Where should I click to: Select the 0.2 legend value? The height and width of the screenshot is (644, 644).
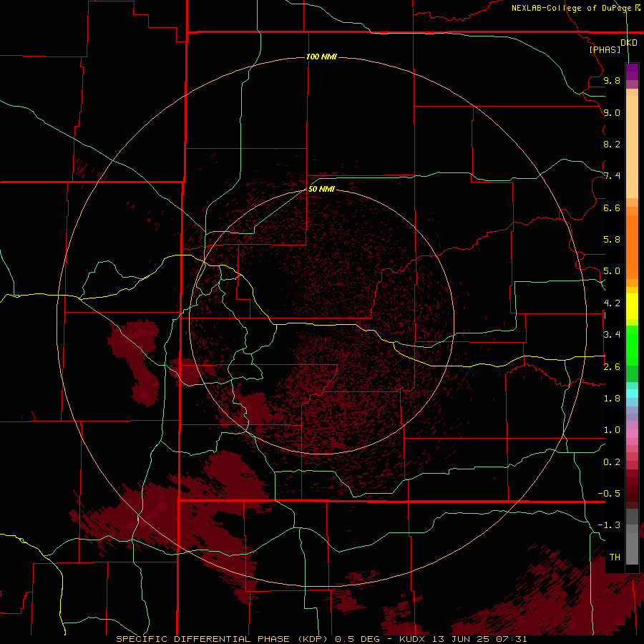[612, 462]
